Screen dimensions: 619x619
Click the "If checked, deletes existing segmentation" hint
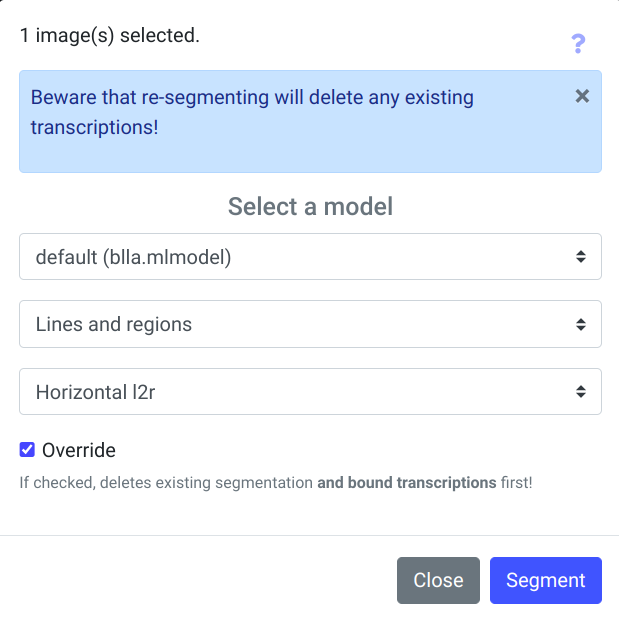tap(166, 483)
